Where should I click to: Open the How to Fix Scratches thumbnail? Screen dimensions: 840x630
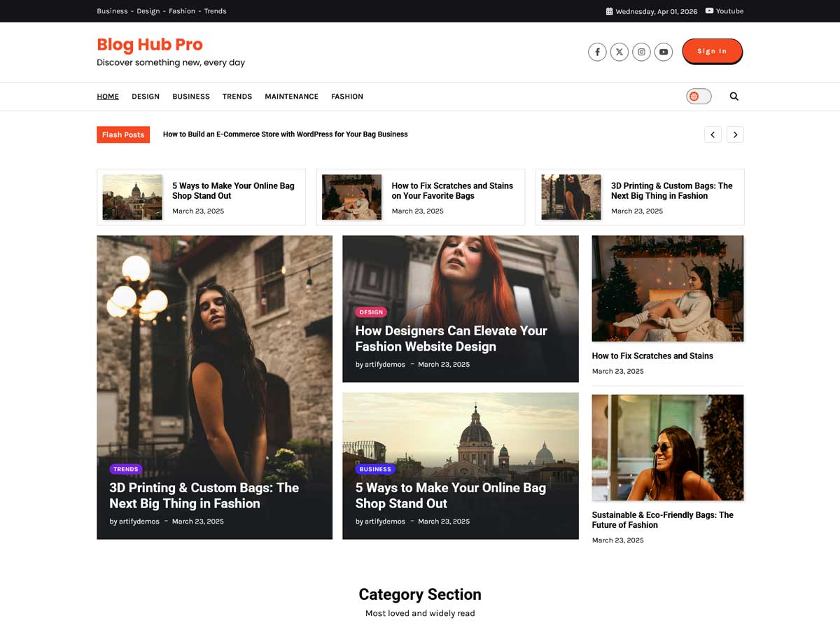351,197
